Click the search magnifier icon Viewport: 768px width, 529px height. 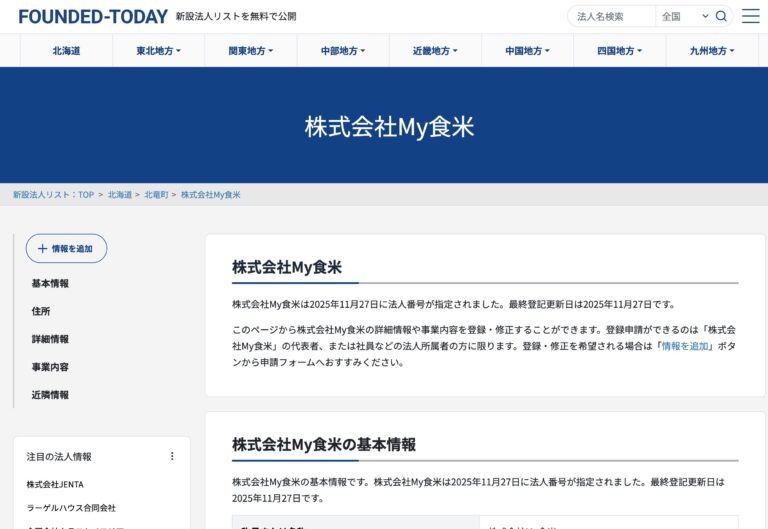721,16
